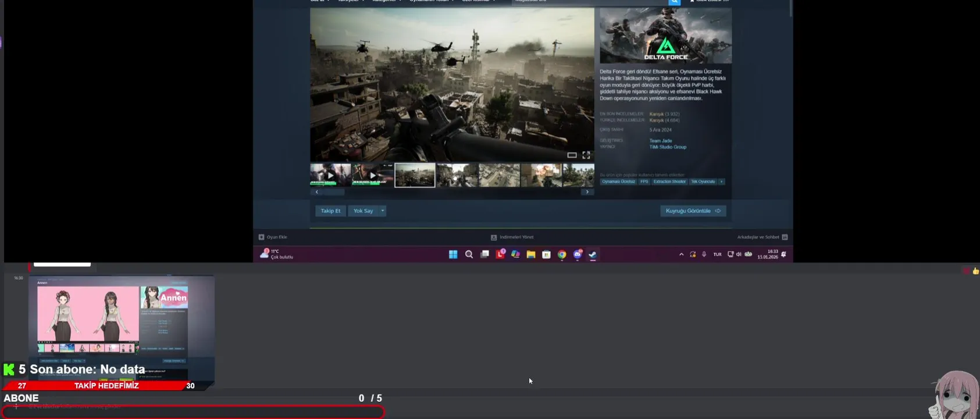Play the second trailer thumbnail
The image size is (980, 419).
pos(373,175)
